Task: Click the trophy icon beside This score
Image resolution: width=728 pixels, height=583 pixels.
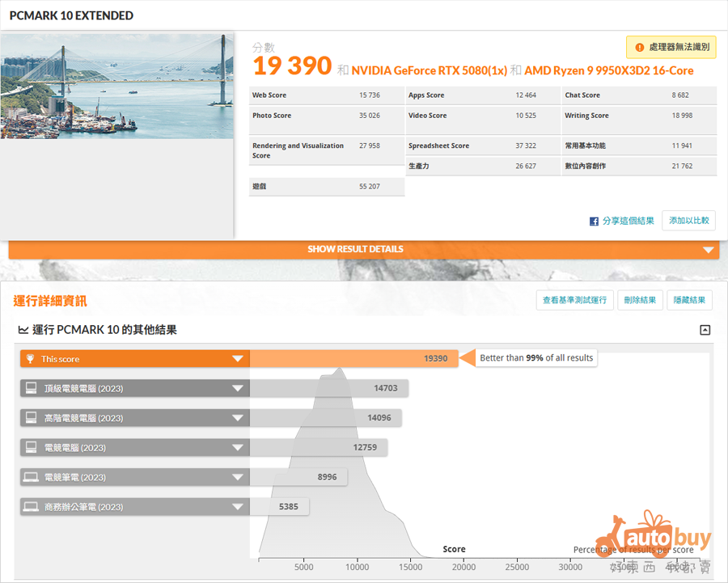Action: pyautogui.click(x=31, y=359)
